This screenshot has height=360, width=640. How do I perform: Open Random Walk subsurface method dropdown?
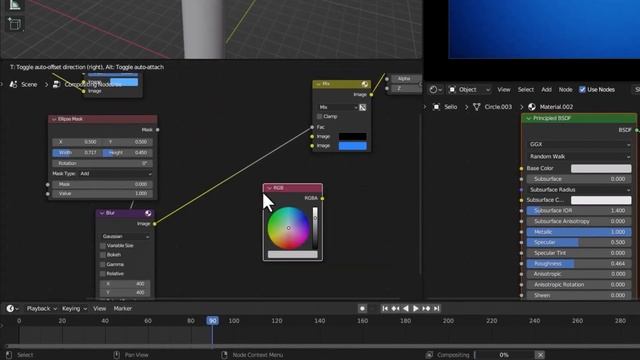point(579,156)
